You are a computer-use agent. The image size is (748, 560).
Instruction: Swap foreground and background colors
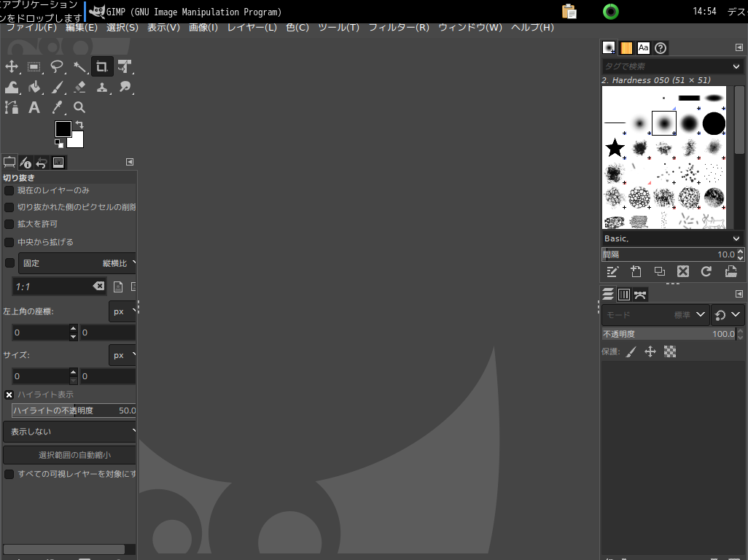[x=79, y=125]
